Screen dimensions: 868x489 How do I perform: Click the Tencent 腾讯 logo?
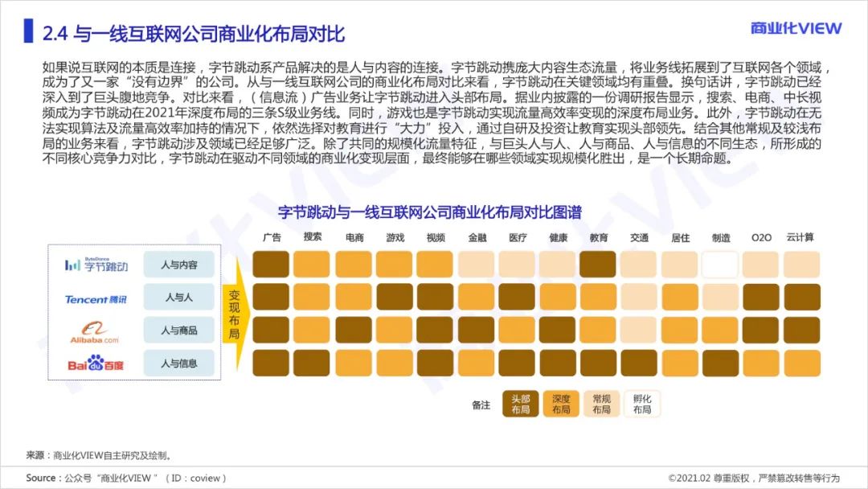click(x=96, y=300)
